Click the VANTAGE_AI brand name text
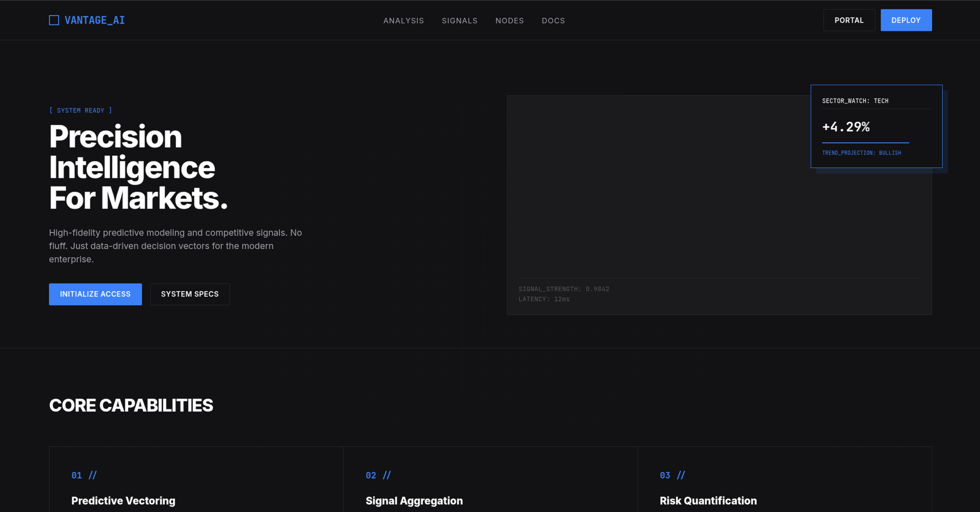The width and height of the screenshot is (980, 512). 94,20
